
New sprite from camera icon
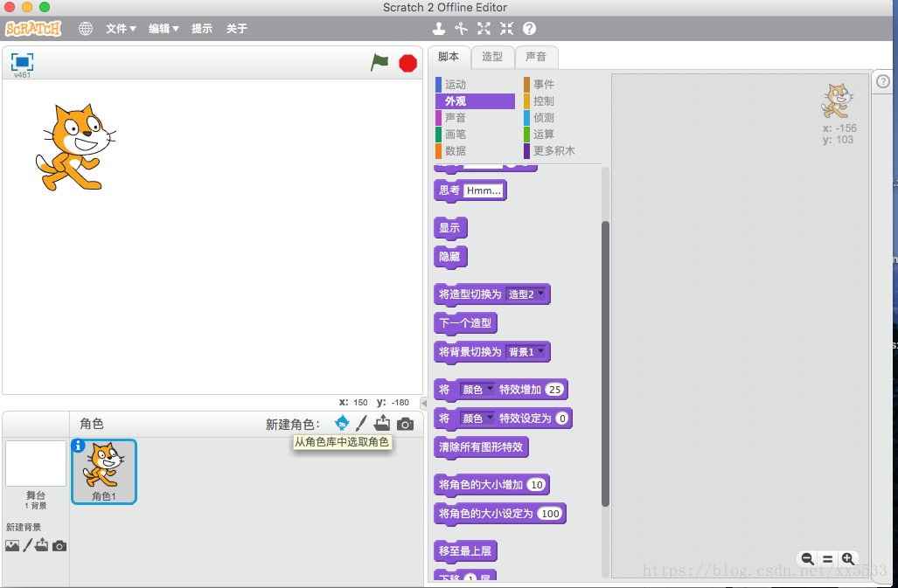(405, 424)
